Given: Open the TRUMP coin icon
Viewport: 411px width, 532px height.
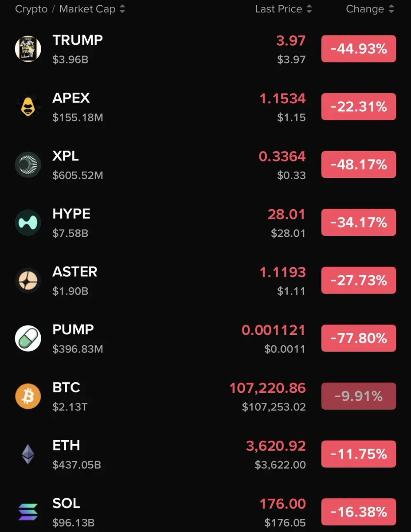Looking at the screenshot, I should pyautogui.click(x=28, y=49).
